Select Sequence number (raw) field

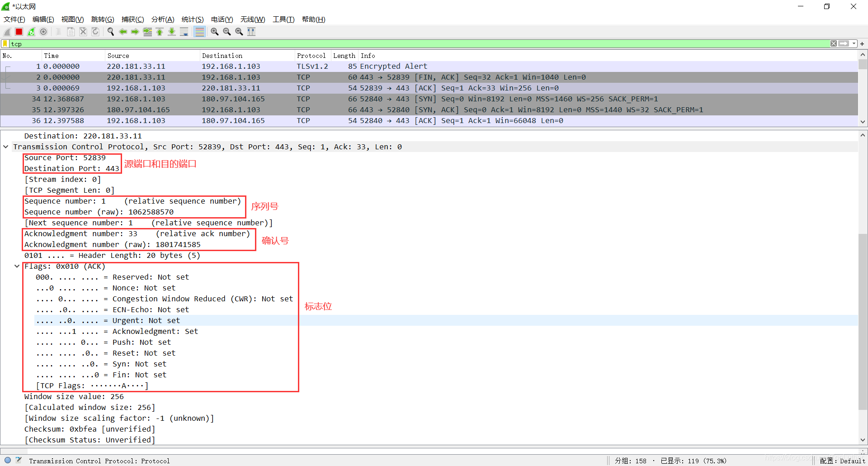99,212
